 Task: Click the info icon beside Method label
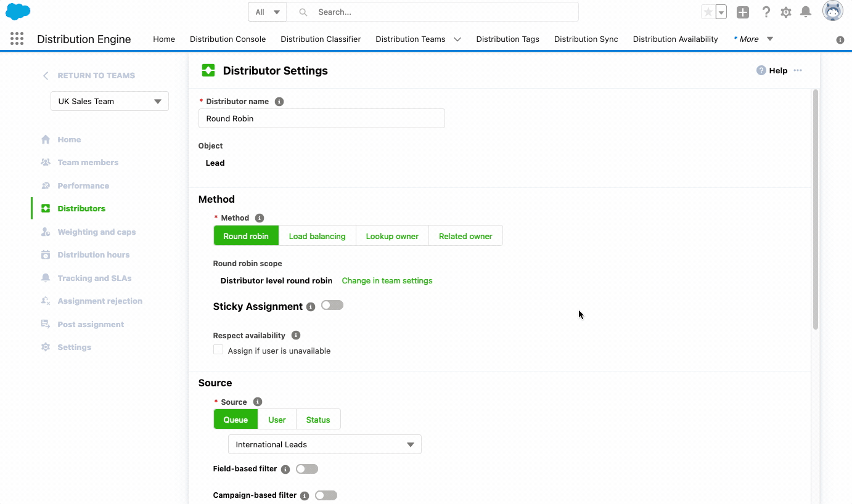pyautogui.click(x=260, y=218)
